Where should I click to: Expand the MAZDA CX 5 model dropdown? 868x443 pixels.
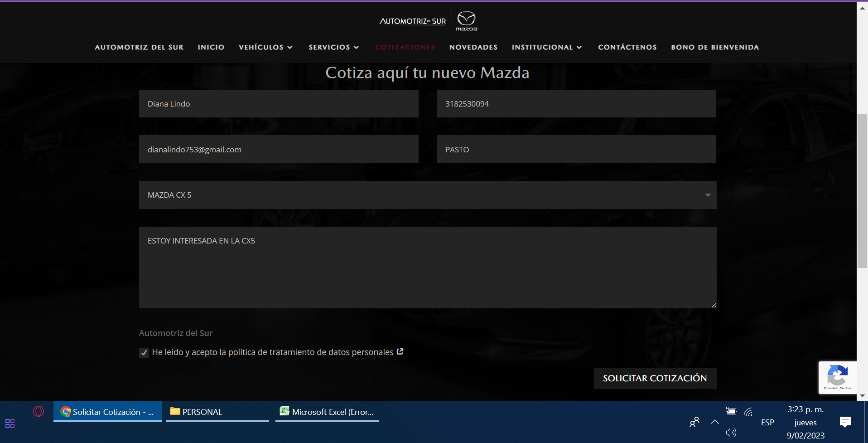pos(427,195)
